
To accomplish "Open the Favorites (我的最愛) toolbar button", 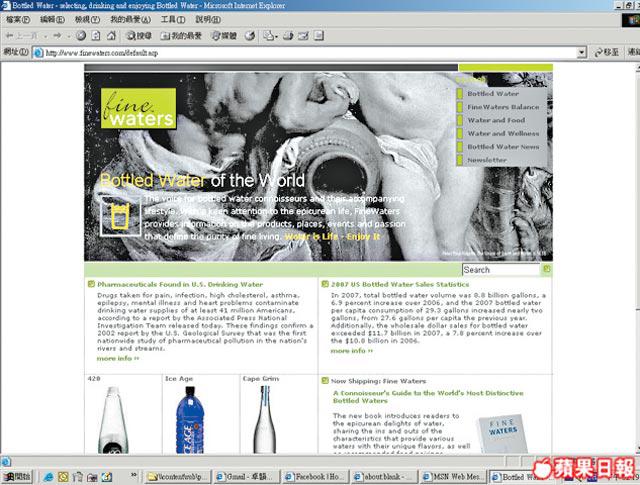I will [x=181, y=36].
